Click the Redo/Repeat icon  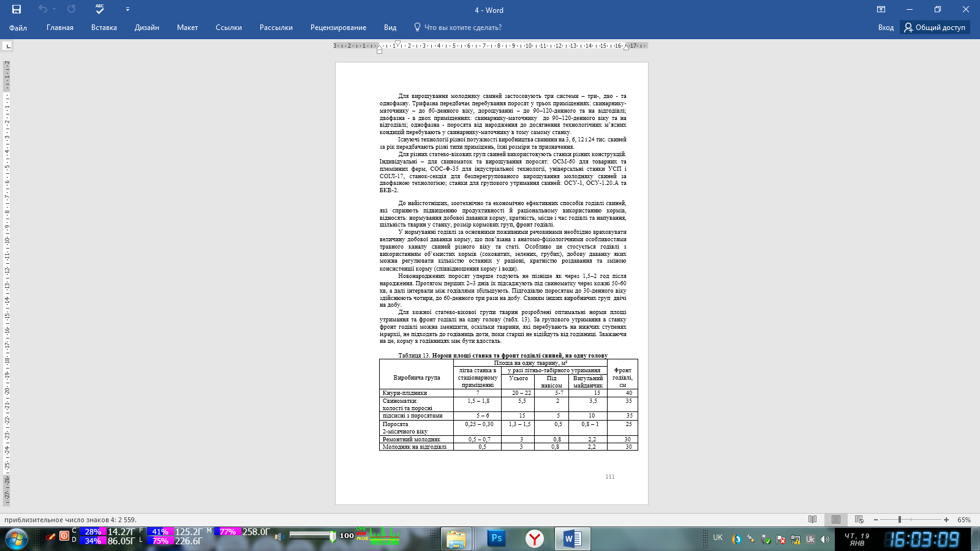point(72,9)
